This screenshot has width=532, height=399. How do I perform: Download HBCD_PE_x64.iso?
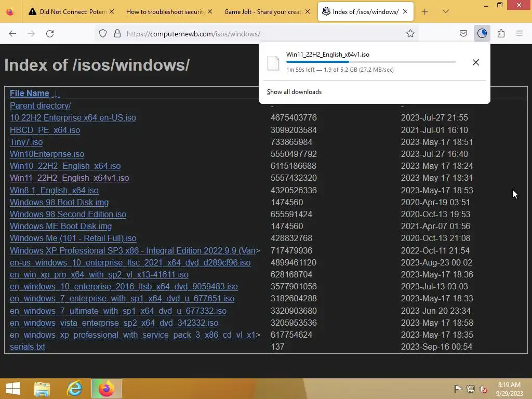click(45, 130)
